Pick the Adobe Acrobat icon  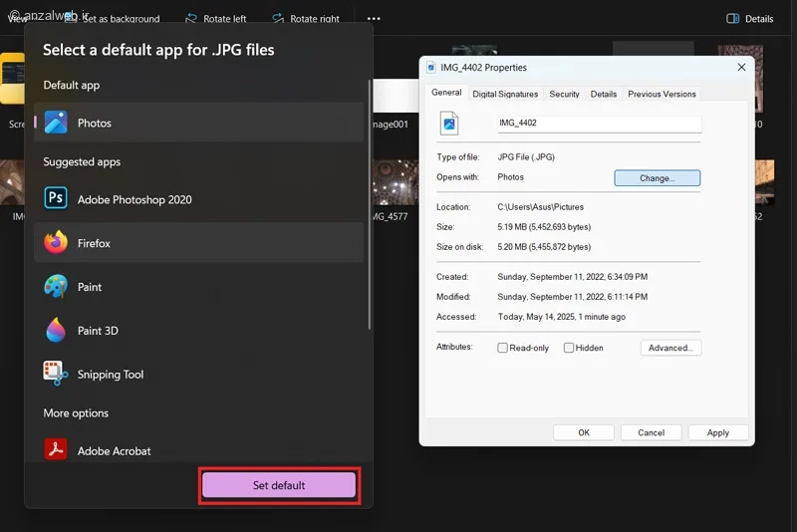(x=56, y=450)
